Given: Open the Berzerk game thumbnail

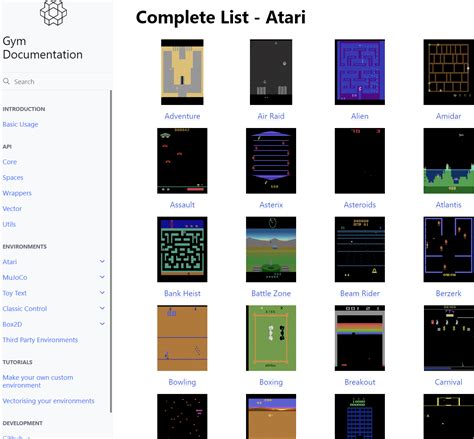Looking at the screenshot, I should [449, 249].
